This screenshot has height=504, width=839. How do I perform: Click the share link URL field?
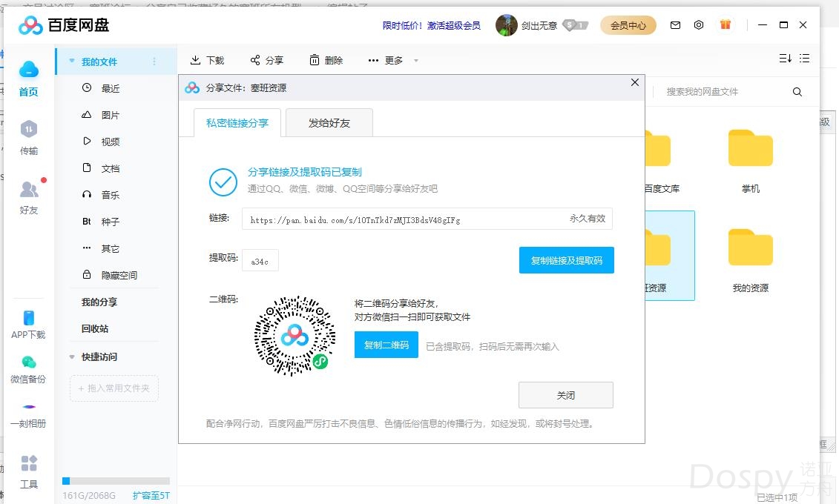(427, 219)
